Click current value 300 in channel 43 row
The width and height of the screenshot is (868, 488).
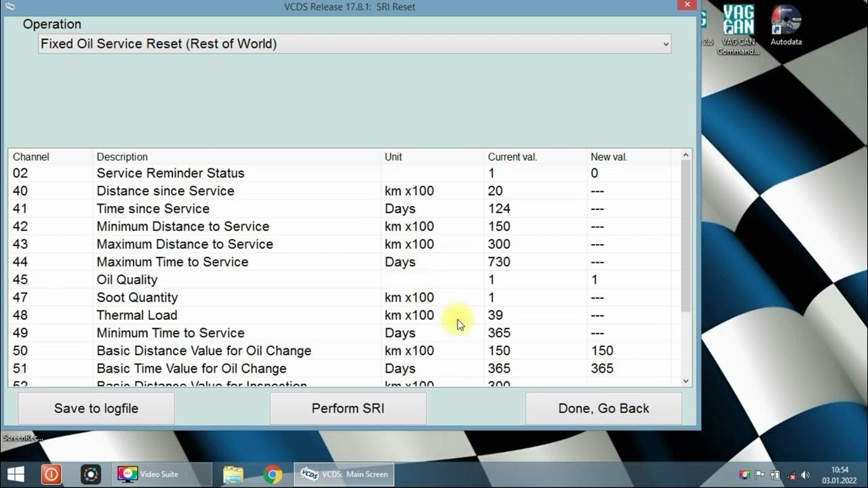499,244
